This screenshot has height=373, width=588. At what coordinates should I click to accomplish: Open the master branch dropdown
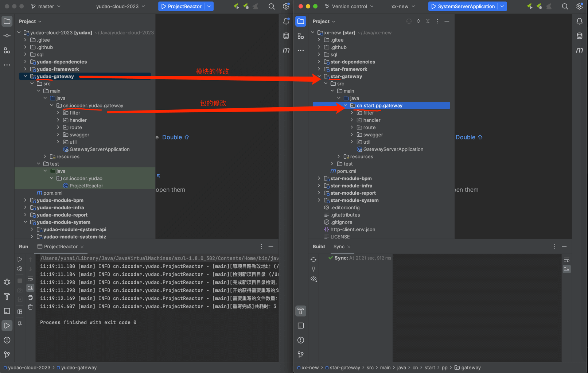click(x=46, y=6)
